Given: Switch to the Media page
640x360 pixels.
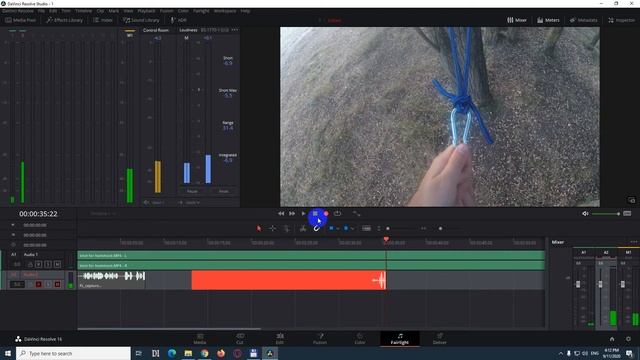Looking at the screenshot, I should point(200,339).
